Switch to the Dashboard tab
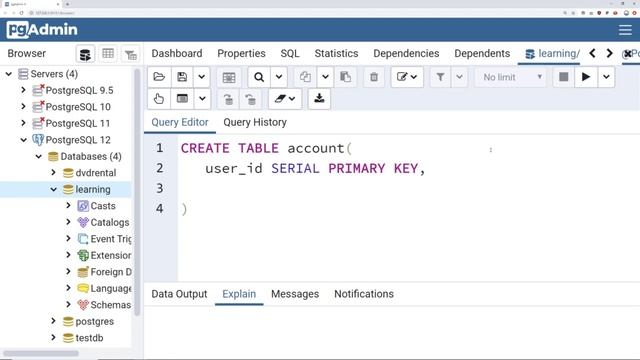The width and height of the screenshot is (640, 360). click(x=177, y=53)
